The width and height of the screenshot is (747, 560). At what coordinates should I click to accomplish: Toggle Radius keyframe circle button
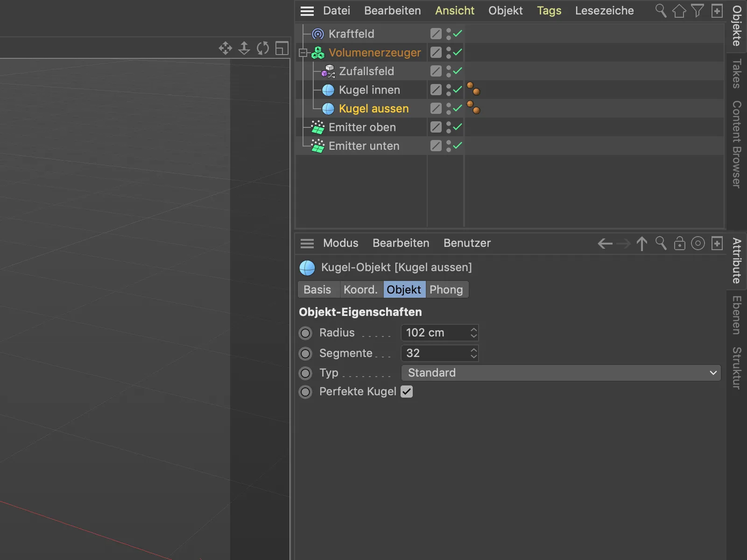pos(305,333)
